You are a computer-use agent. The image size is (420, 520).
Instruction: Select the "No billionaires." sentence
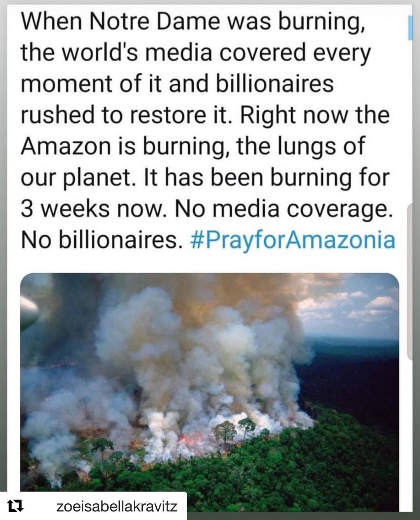[x=102, y=240]
